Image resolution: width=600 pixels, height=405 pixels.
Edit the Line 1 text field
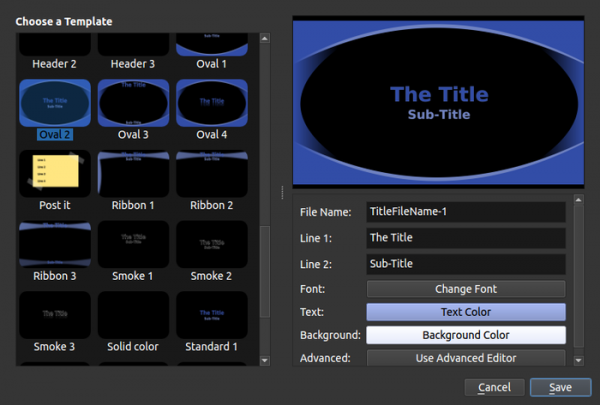click(x=465, y=238)
